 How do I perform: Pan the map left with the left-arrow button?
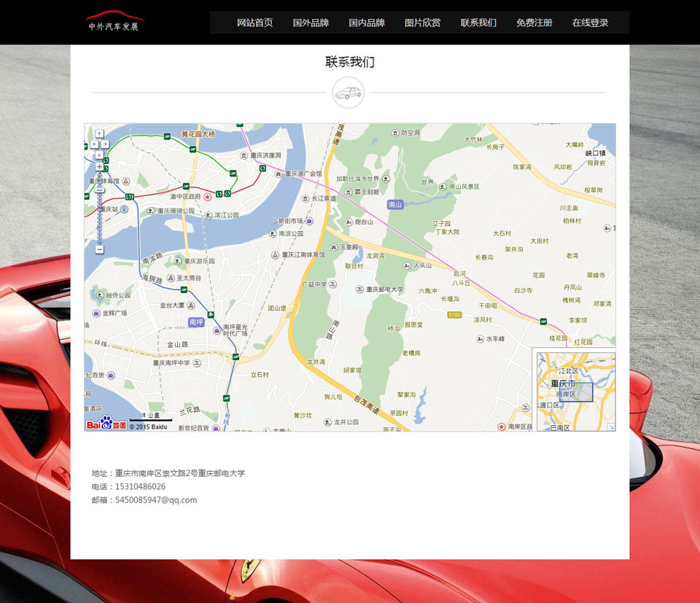[94, 144]
